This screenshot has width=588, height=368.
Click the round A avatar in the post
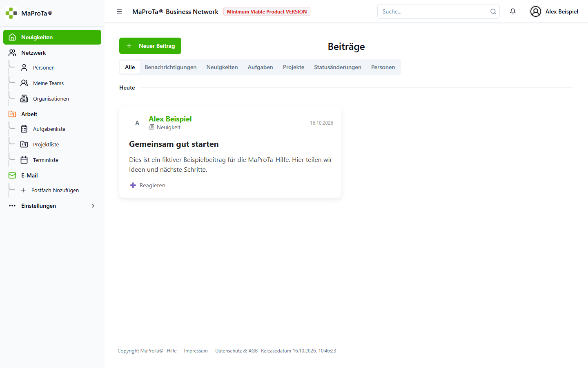(137, 123)
